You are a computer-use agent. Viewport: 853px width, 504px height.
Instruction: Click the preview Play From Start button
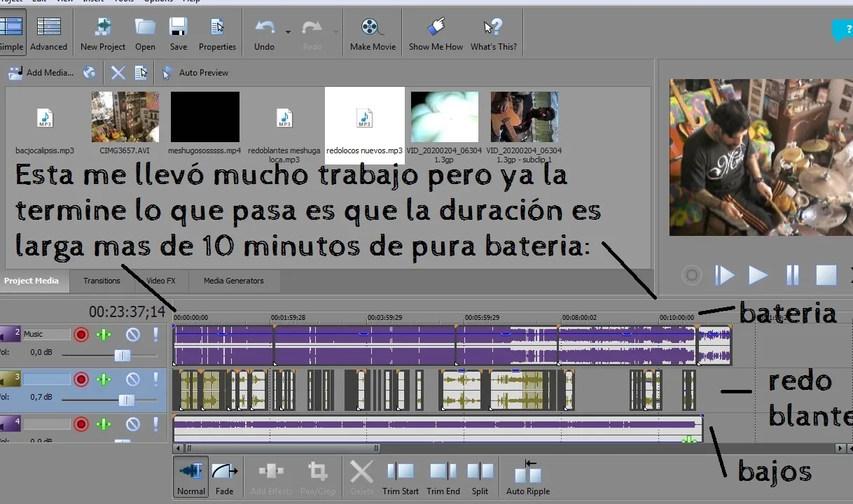(x=724, y=275)
